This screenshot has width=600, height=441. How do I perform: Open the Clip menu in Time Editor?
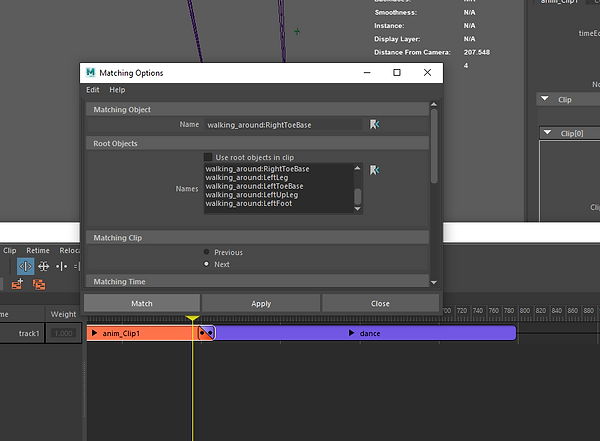(x=10, y=250)
